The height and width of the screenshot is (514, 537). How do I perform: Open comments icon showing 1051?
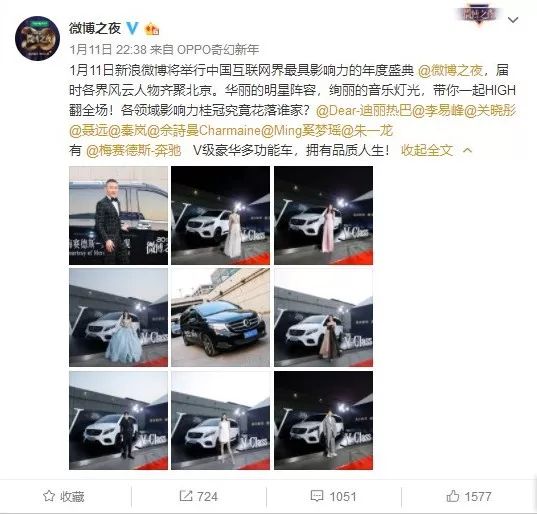pos(333,496)
